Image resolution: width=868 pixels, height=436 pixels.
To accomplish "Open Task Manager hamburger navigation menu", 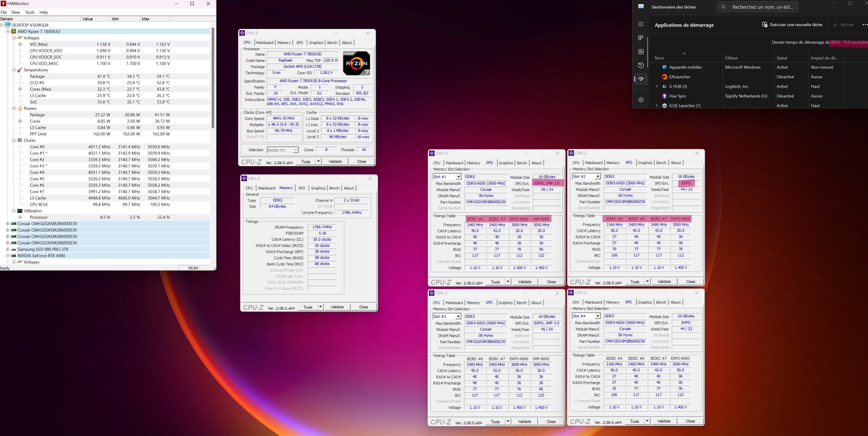I will tap(641, 24).
